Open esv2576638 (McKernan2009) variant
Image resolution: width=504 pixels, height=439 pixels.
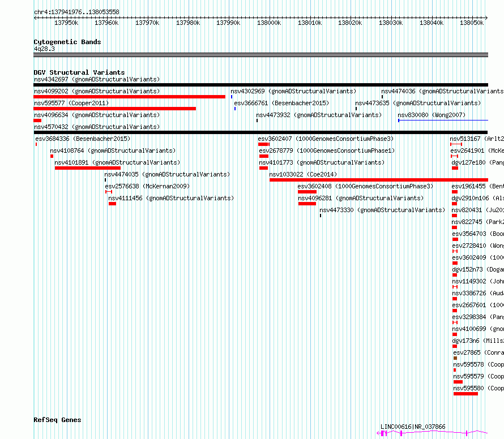(147, 186)
